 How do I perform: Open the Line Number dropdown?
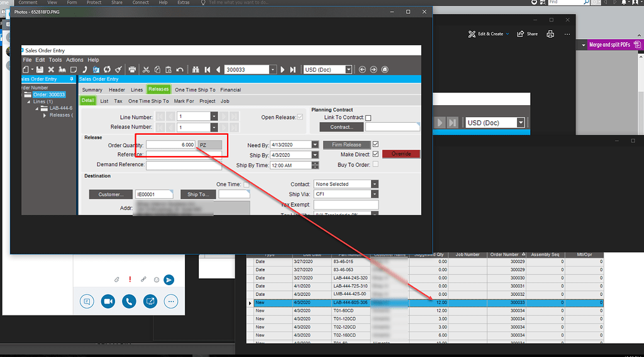[x=214, y=117]
